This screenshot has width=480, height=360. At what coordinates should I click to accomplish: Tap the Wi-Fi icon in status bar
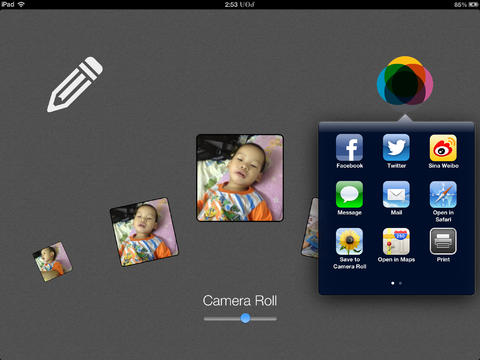tap(22, 4)
